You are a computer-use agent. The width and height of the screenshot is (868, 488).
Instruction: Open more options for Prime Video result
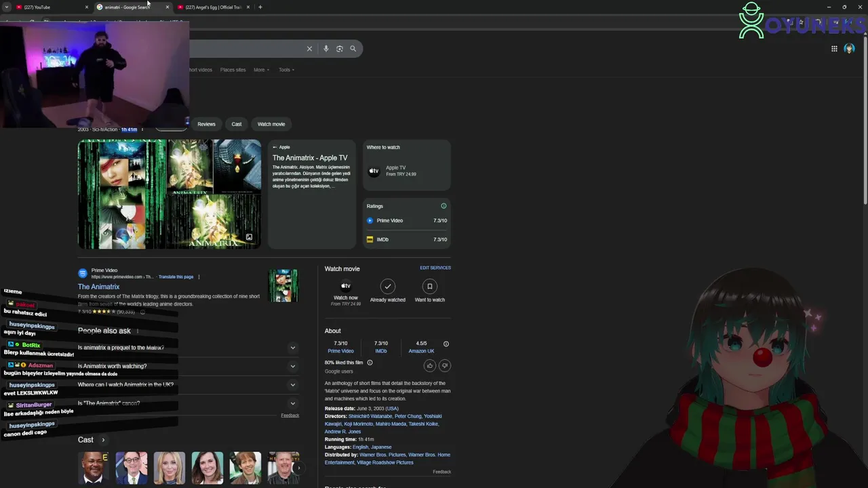[199, 277]
